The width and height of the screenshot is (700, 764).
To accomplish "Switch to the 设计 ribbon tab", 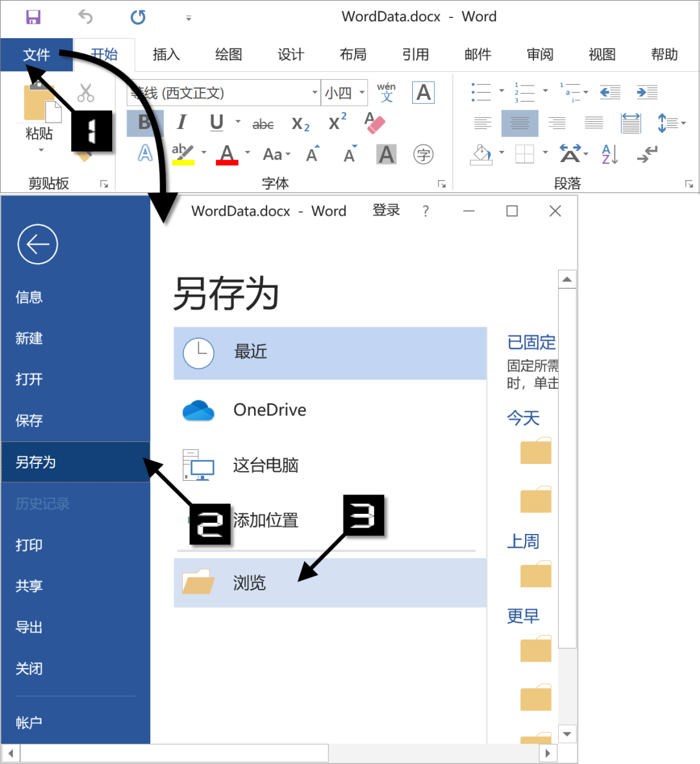I will tap(291, 54).
